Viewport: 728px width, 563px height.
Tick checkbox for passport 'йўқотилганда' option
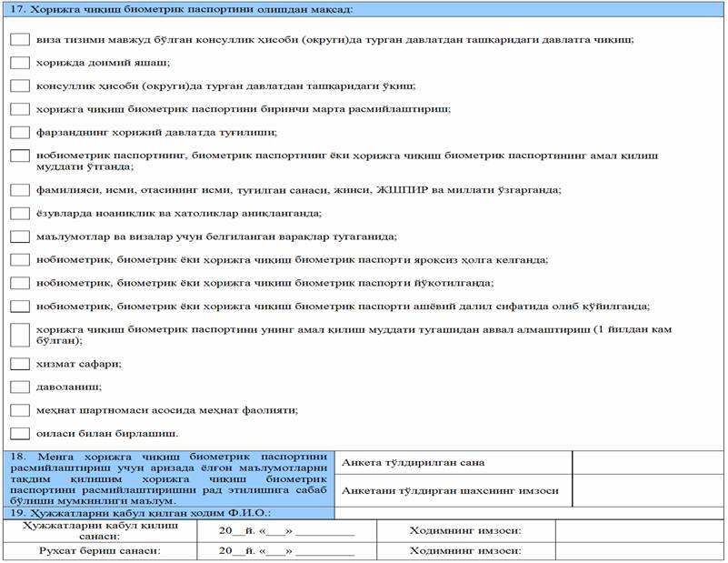pos(20,283)
